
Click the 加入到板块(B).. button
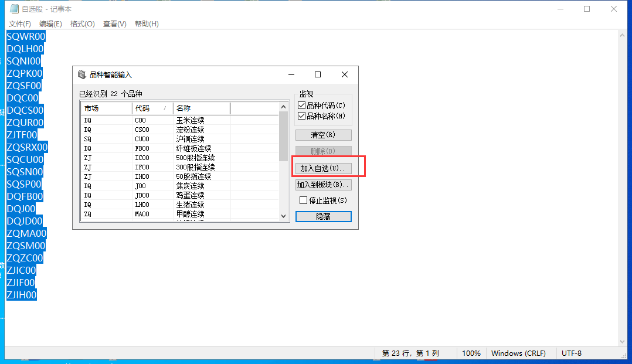(x=323, y=185)
